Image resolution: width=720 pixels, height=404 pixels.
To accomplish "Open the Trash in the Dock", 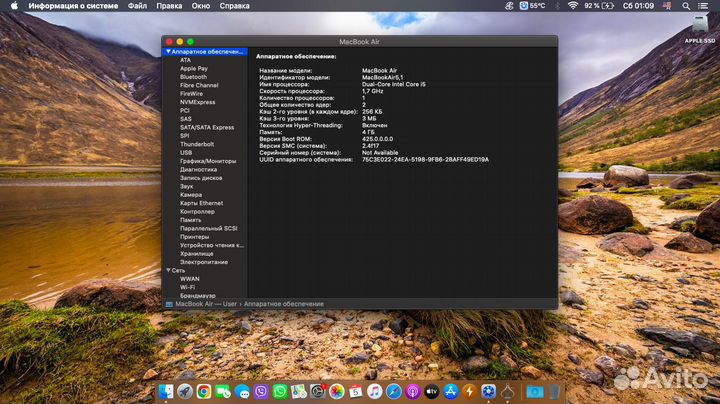I will tap(554, 392).
